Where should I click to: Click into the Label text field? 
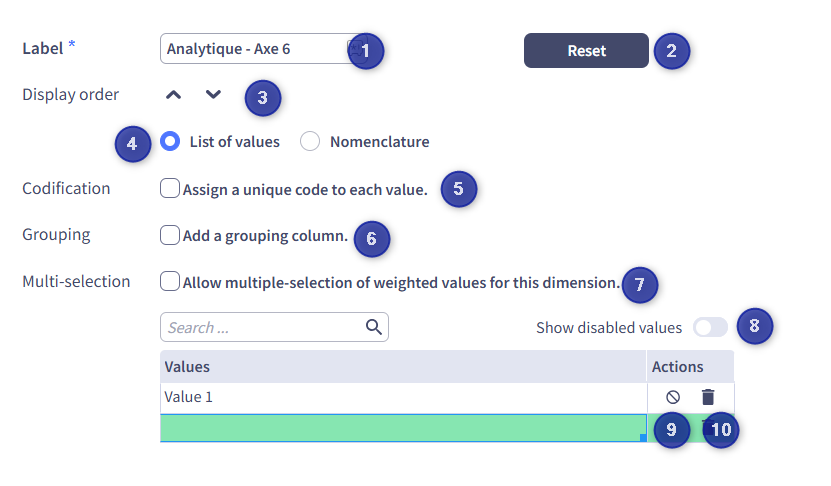(x=255, y=49)
